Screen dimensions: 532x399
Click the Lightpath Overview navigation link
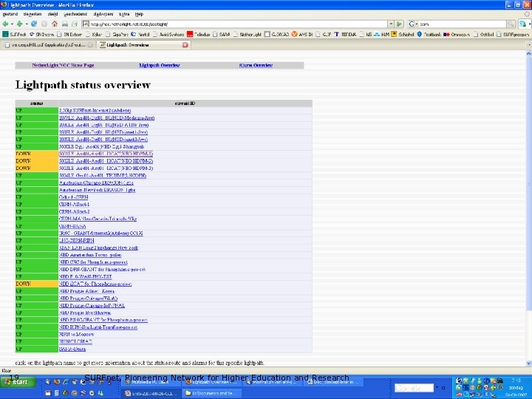(160, 65)
